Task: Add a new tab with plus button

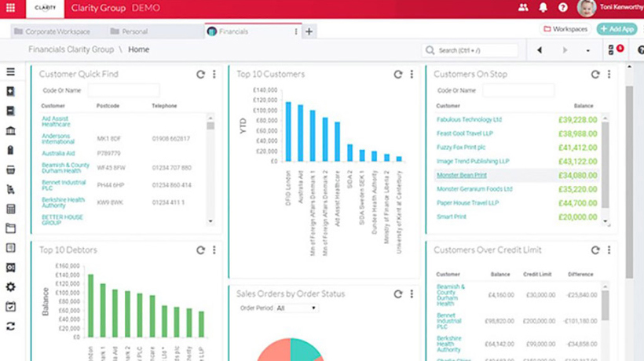Action: pyautogui.click(x=309, y=31)
